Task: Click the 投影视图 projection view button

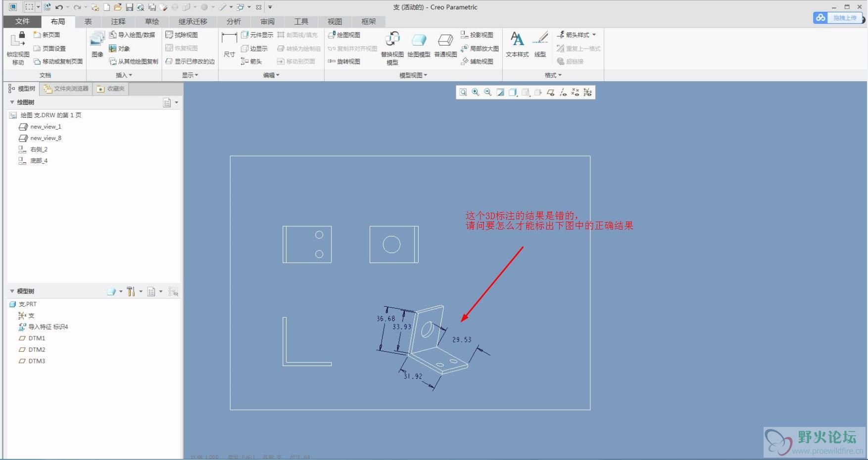Action: [x=477, y=35]
